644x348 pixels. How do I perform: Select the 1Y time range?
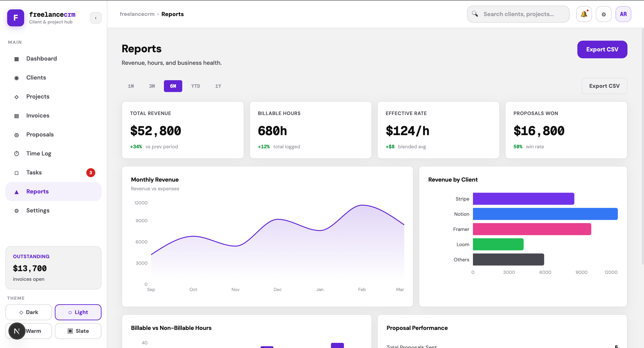coord(218,86)
